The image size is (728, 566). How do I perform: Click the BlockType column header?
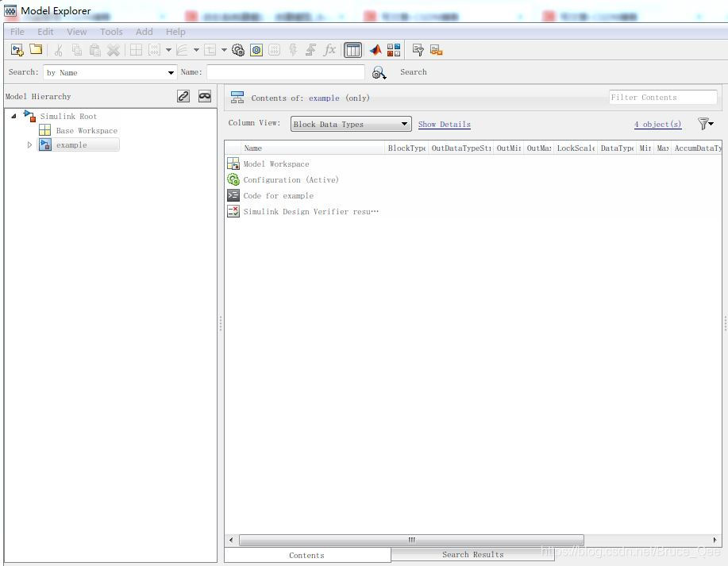(x=406, y=148)
